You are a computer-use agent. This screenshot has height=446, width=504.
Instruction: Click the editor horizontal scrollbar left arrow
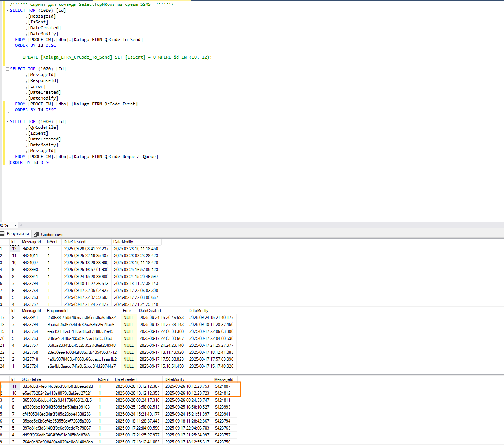point(21,225)
